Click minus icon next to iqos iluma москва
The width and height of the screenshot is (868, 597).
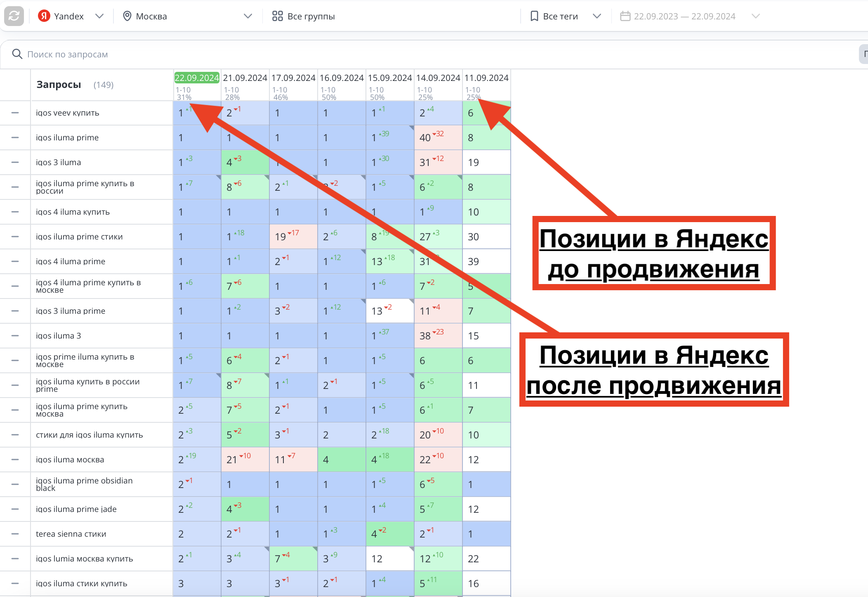pos(15,460)
